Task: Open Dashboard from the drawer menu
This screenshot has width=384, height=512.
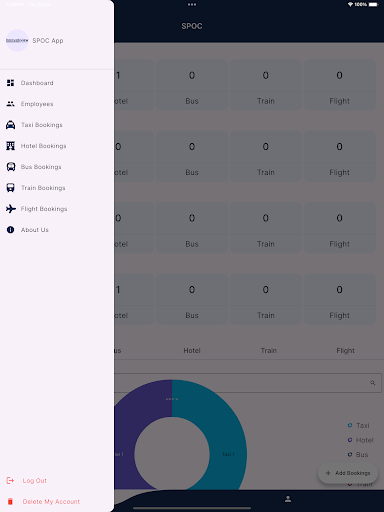Action: pos(57,83)
